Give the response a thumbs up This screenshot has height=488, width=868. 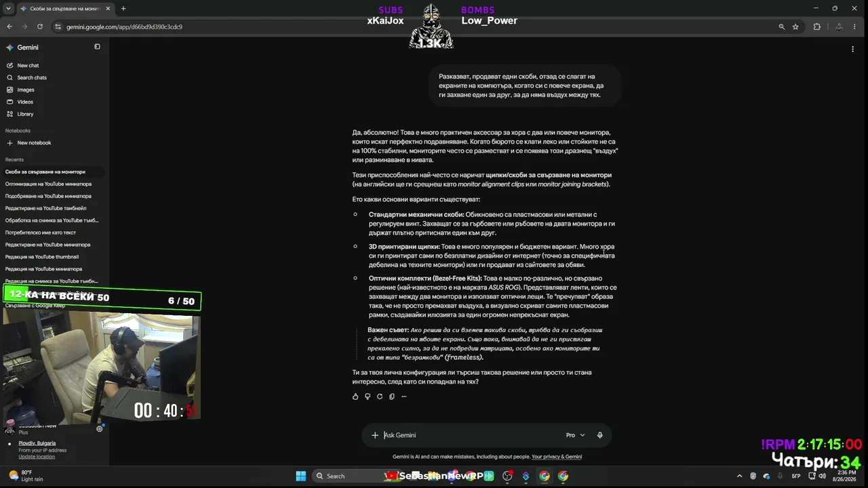[x=355, y=396]
